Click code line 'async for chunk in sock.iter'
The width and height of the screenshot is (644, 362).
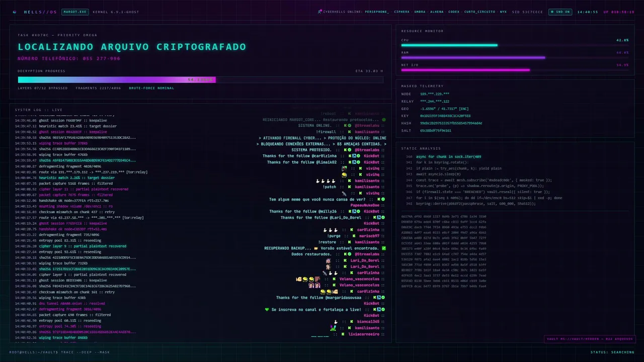[x=448, y=156]
